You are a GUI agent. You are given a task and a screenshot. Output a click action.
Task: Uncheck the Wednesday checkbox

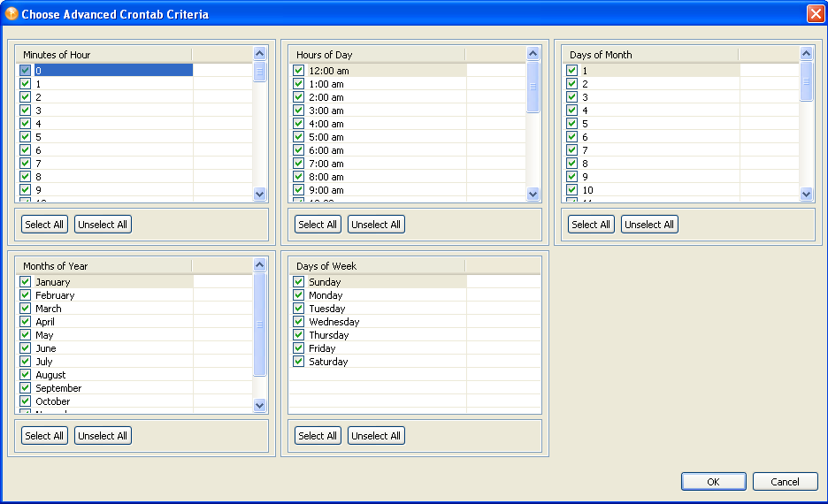tap(298, 321)
